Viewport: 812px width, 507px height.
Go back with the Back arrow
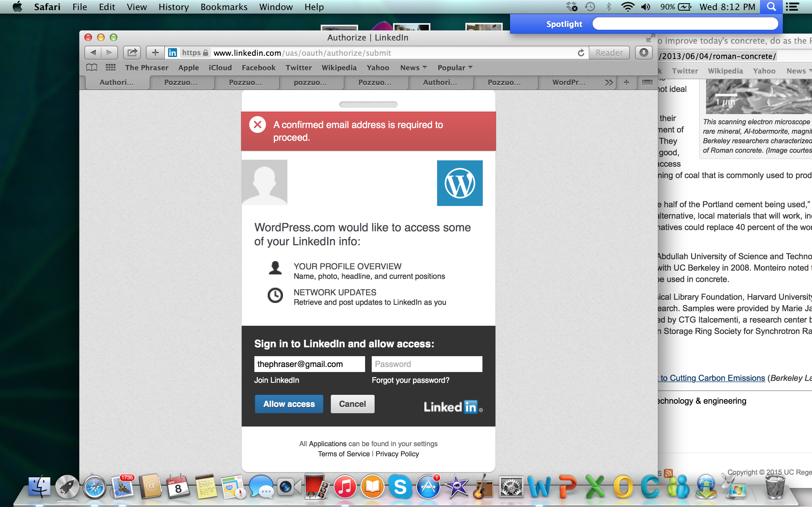[93, 53]
